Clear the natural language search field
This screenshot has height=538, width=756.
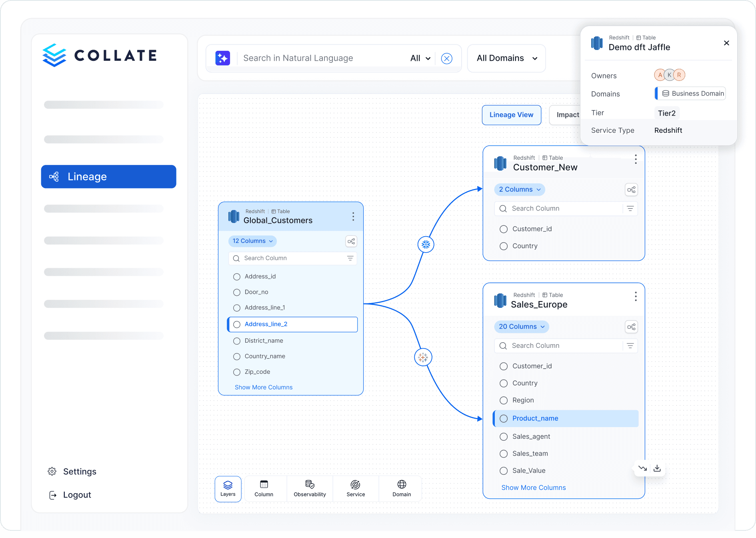(x=446, y=58)
